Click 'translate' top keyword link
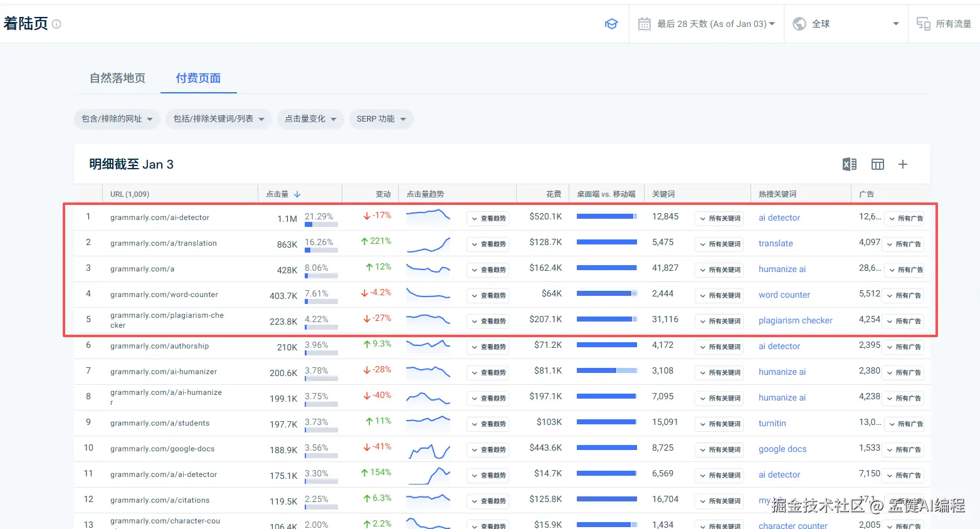 point(776,243)
